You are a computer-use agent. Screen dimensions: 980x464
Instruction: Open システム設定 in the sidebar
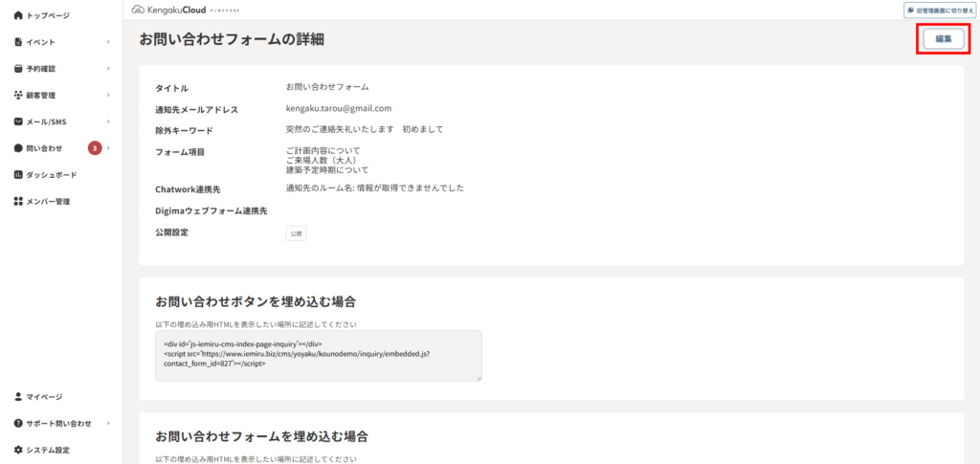[x=48, y=450]
